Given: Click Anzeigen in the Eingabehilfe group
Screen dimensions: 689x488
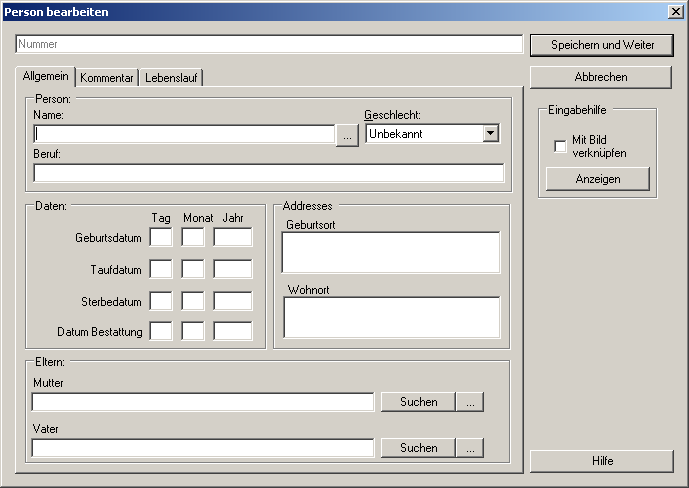Looking at the screenshot, I should click(598, 179).
